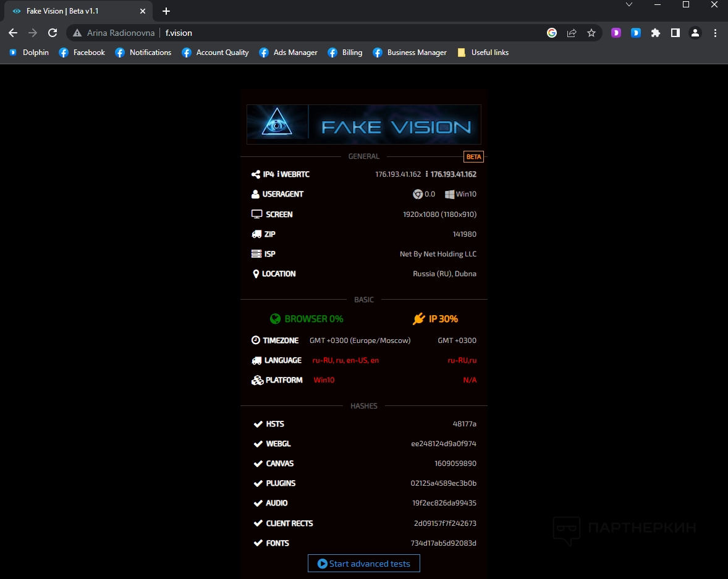
Task: Open the Extensions puzzle icon
Action: click(656, 33)
